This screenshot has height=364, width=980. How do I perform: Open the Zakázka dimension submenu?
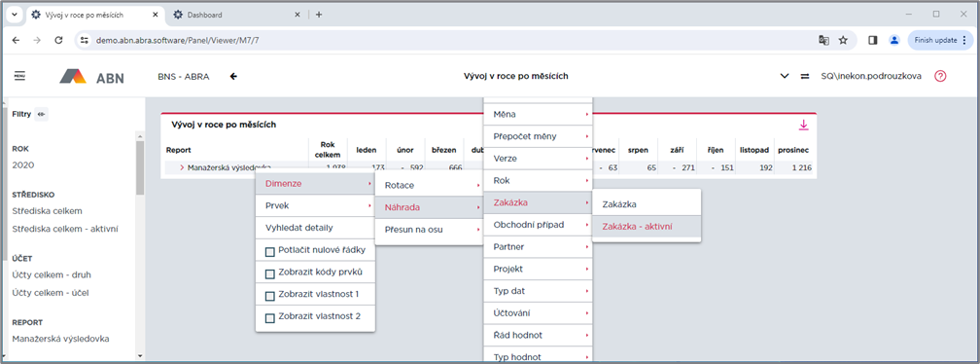click(538, 202)
